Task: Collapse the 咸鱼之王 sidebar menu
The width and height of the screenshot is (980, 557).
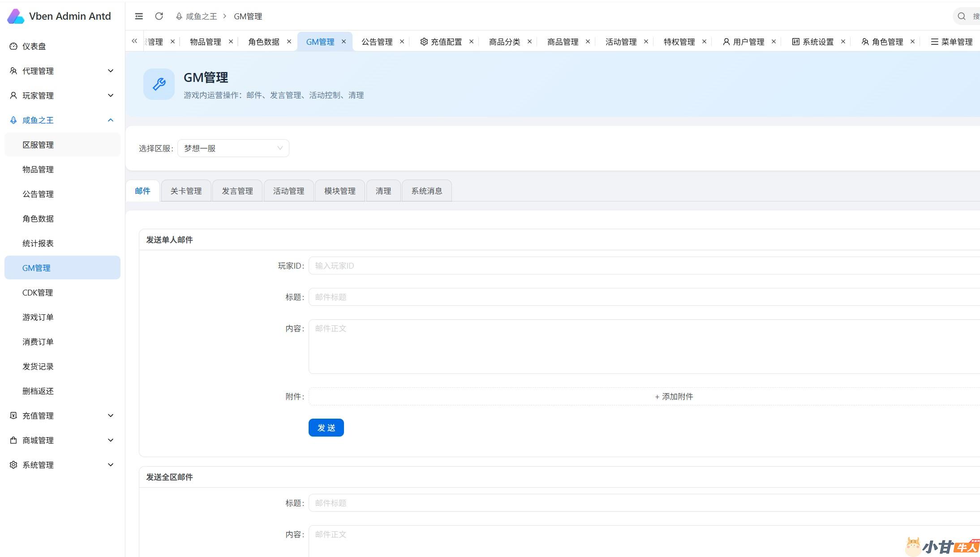Action: pos(63,120)
